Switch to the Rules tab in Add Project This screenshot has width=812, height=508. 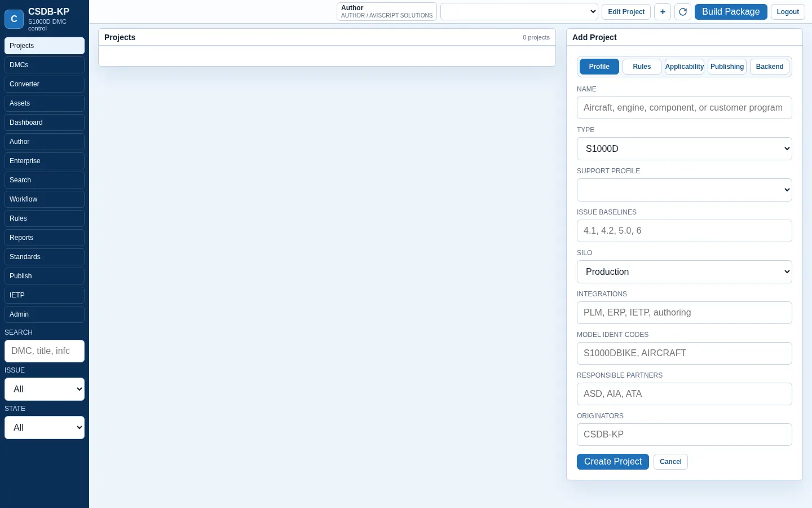click(642, 67)
